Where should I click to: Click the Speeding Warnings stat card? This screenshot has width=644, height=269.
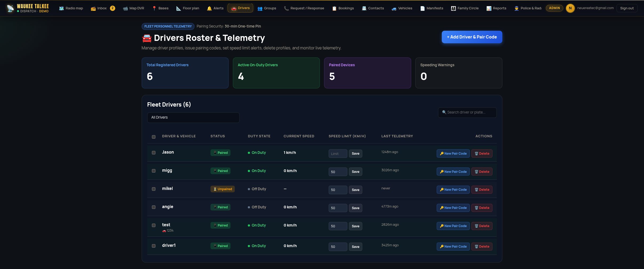[459, 73]
